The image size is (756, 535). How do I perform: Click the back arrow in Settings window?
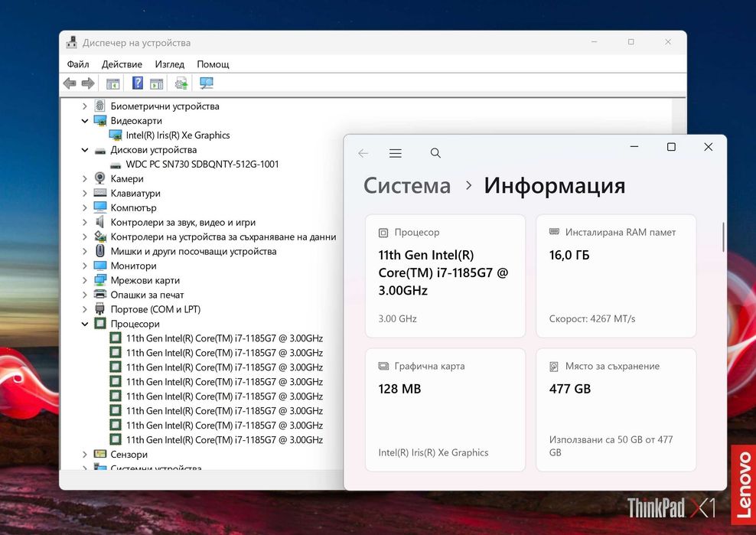click(x=363, y=153)
